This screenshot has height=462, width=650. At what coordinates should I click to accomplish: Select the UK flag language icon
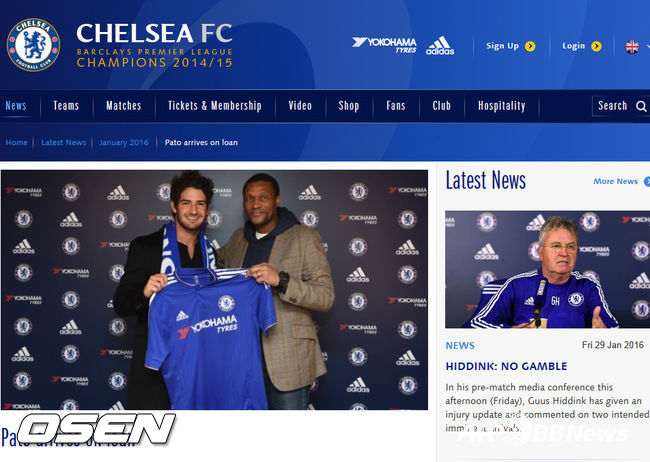tap(632, 46)
